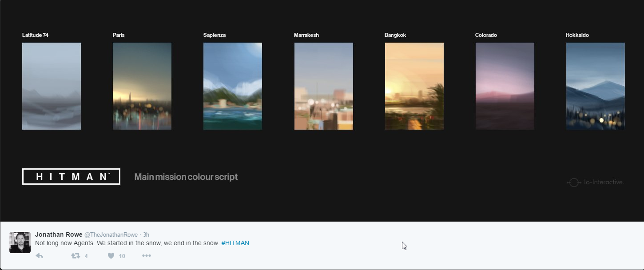Screen dimensions: 644x270
Task: Click the like count 10
Action: tap(122, 256)
